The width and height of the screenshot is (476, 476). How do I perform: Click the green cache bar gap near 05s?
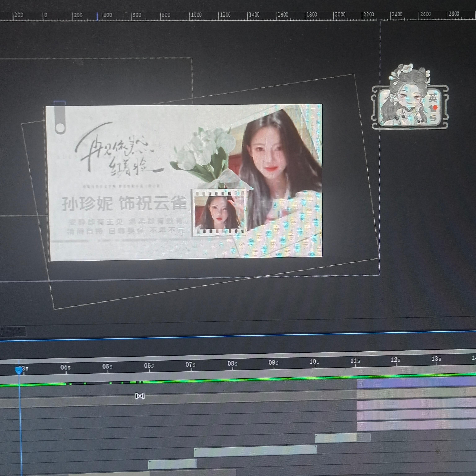[98, 383]
